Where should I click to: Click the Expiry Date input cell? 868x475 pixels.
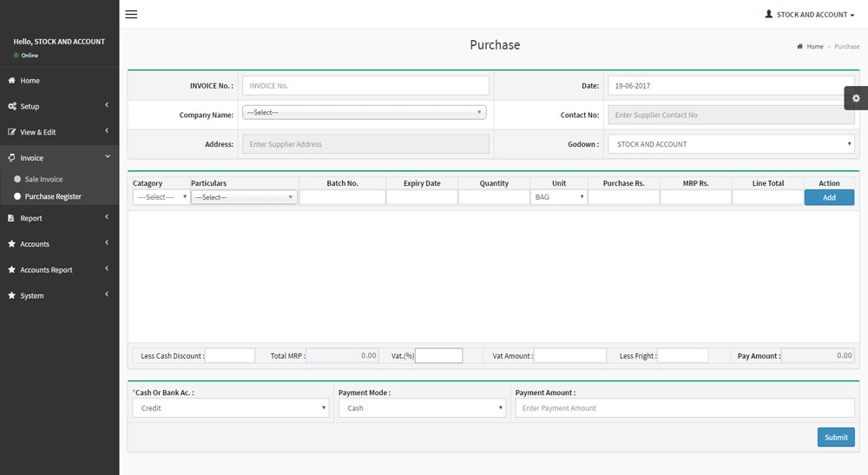point(422,197)
